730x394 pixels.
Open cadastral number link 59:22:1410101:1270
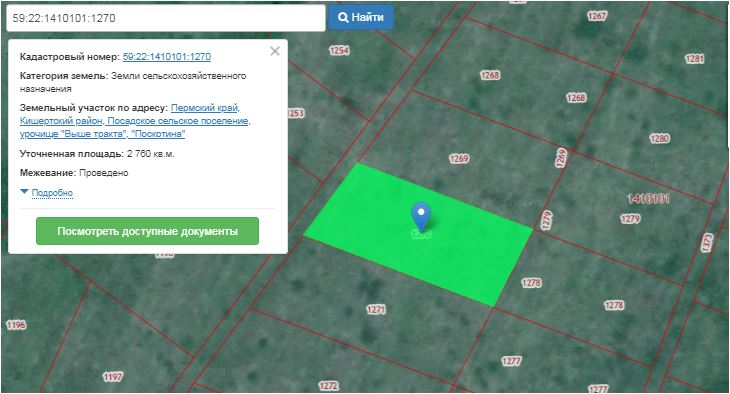pos(167,57)
